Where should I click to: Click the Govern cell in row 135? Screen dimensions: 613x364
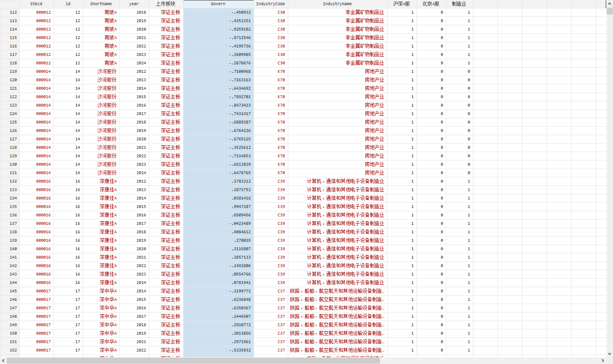(218, 207)
